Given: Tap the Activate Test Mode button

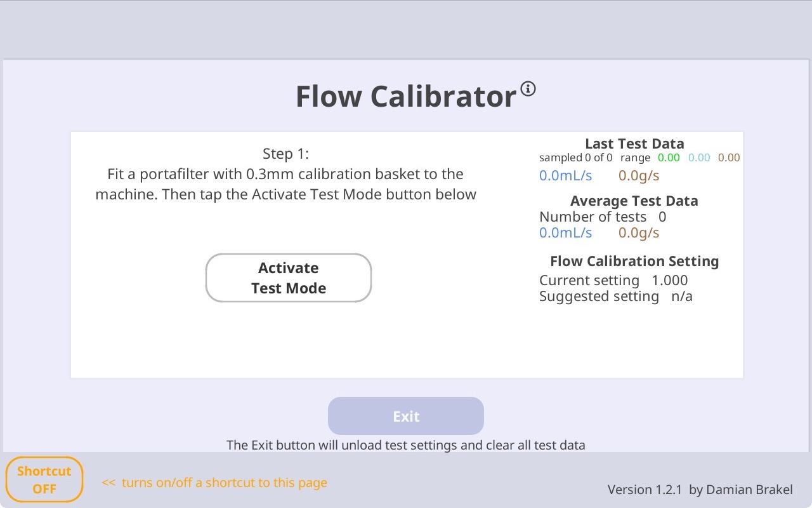Looking at the screenshot, I should click(x=289, y=278).
